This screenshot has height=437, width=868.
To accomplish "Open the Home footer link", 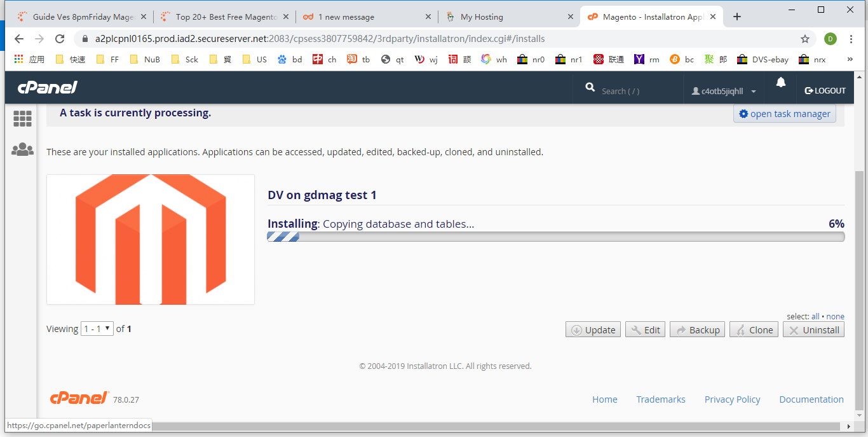I will [605, 399].
